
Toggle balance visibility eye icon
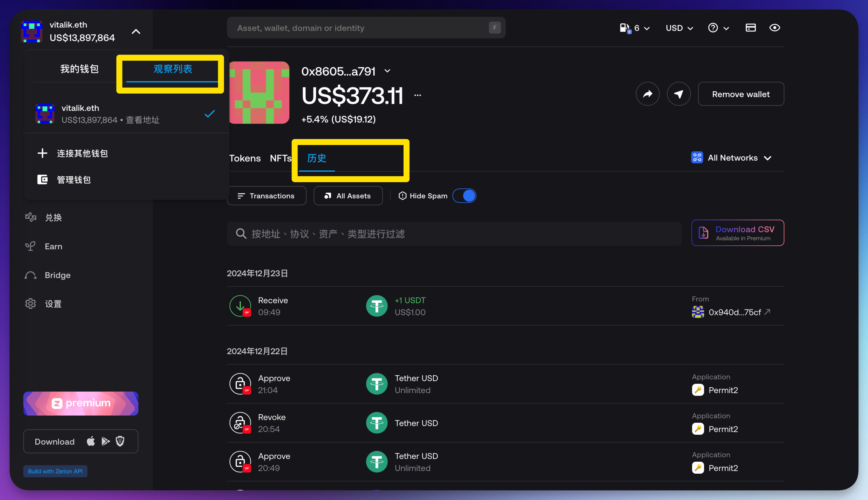point(775,28)
